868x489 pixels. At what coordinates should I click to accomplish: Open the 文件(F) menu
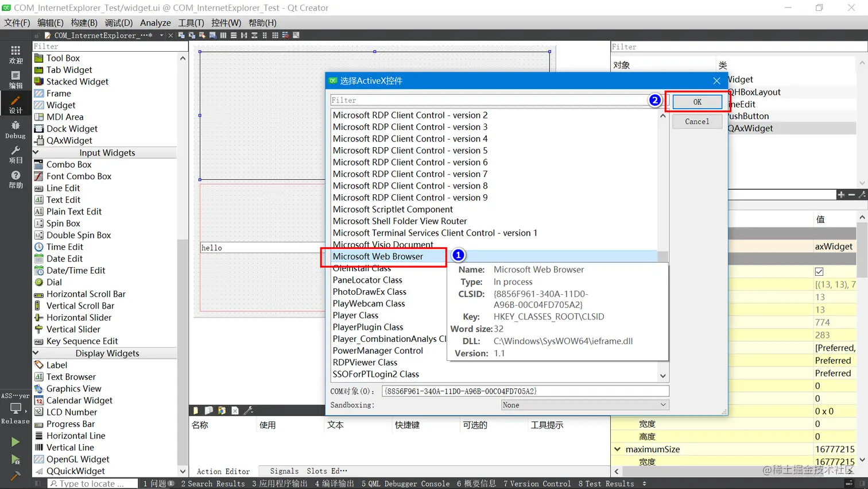click(x=17, y=23)
